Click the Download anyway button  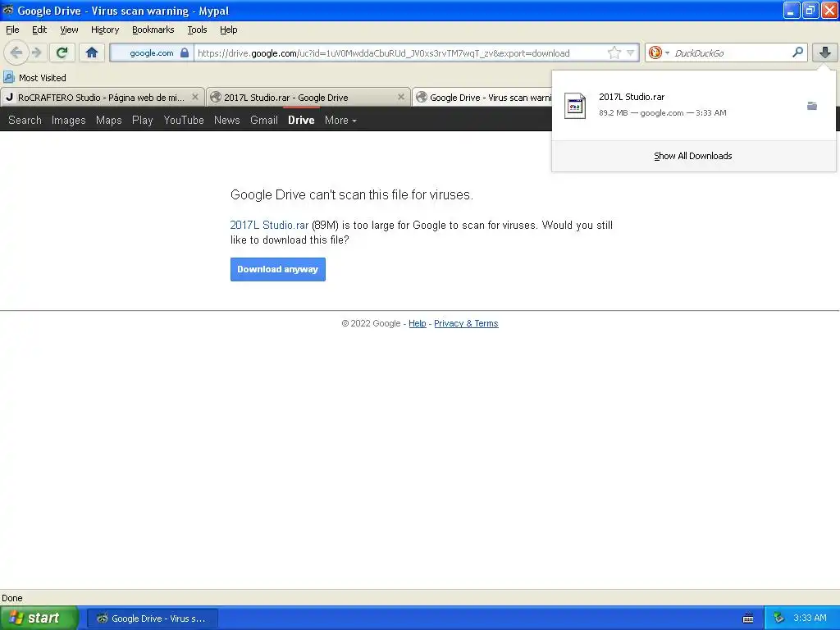277,269
